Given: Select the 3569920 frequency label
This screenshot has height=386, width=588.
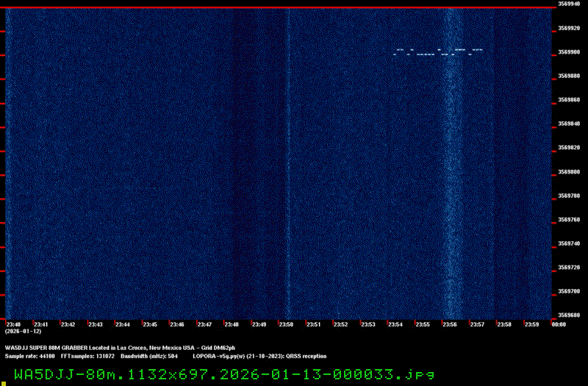Looking at the screenshot, I should (x=569, y=28).
